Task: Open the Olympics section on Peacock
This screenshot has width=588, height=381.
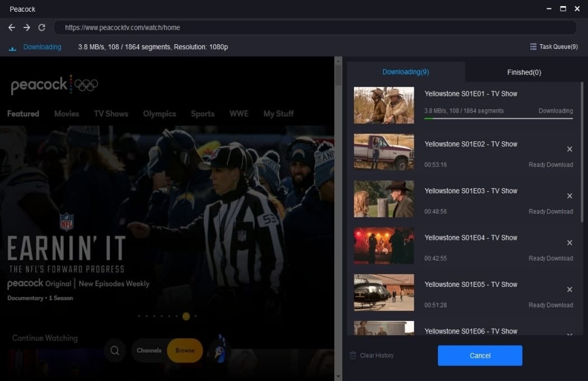Action: (160, 114)
